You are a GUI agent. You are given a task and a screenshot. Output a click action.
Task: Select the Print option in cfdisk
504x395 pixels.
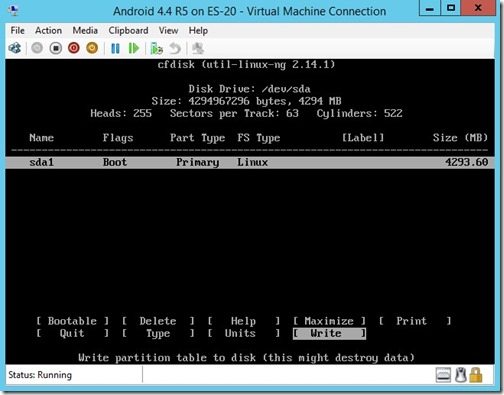[415, 321]
